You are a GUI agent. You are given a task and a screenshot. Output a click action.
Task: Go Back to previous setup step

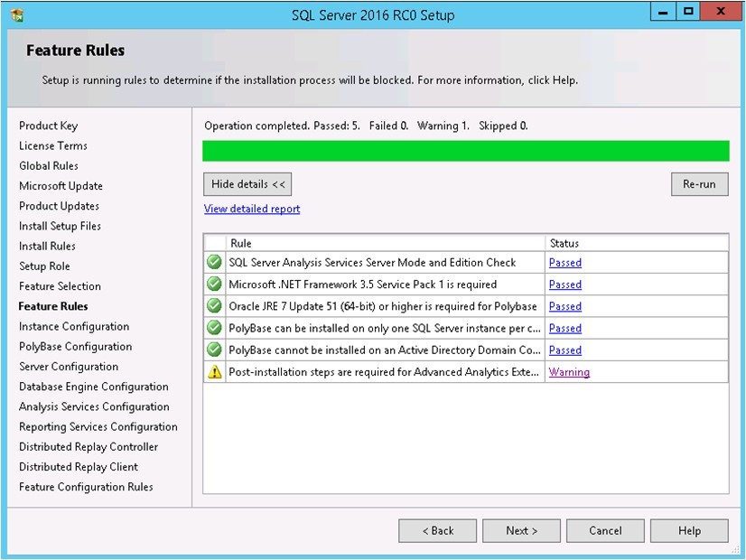click(x=438, y=530)
